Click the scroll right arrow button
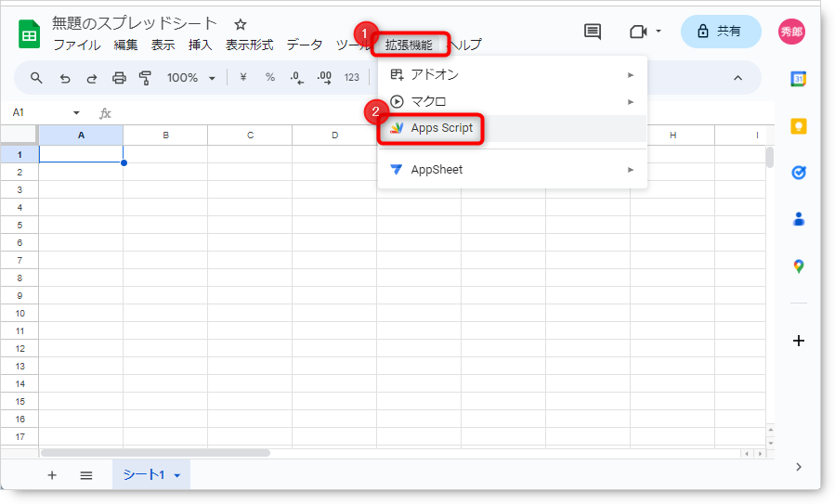The width and height of the screenshot is (835, 504). pos(760,454)
